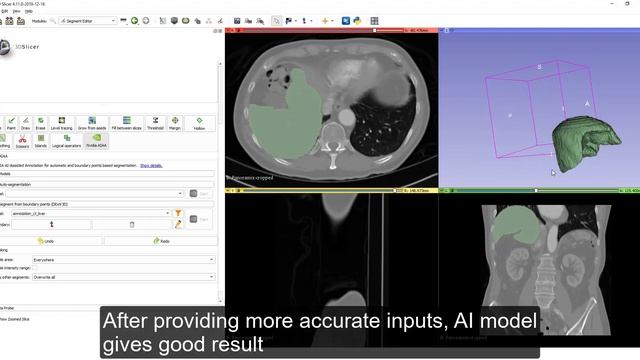This screenshot has height=360, width=640.
Task: Select the Scissors effect
Action: pyautogui.click(x=22, y=141)
